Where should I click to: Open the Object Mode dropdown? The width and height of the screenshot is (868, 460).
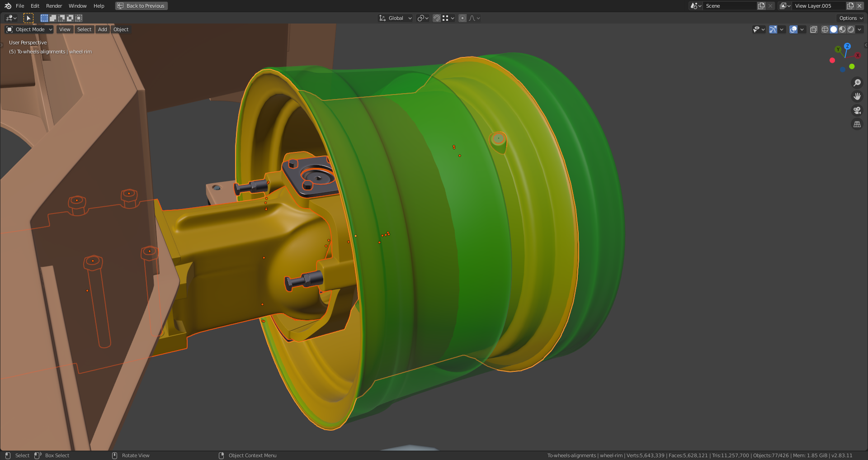[x=29, y=29]
